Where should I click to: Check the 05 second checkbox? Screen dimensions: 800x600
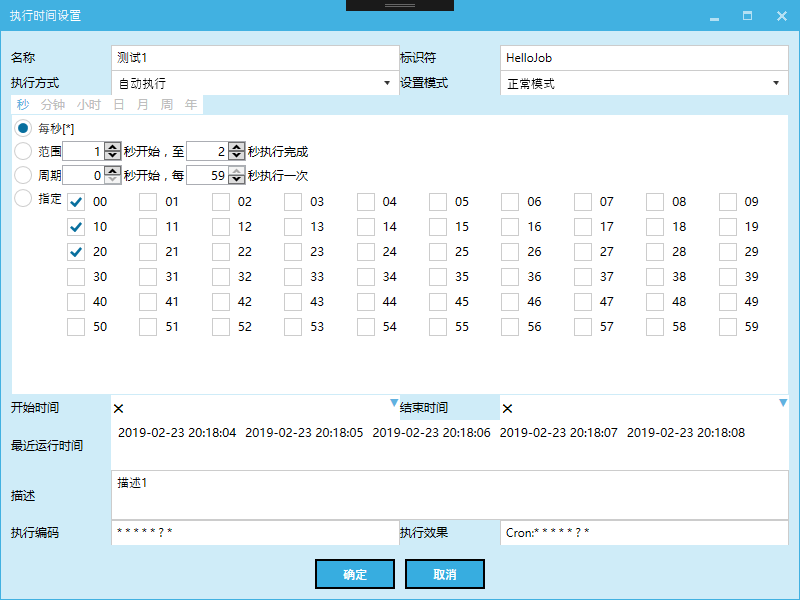[438, 202]
